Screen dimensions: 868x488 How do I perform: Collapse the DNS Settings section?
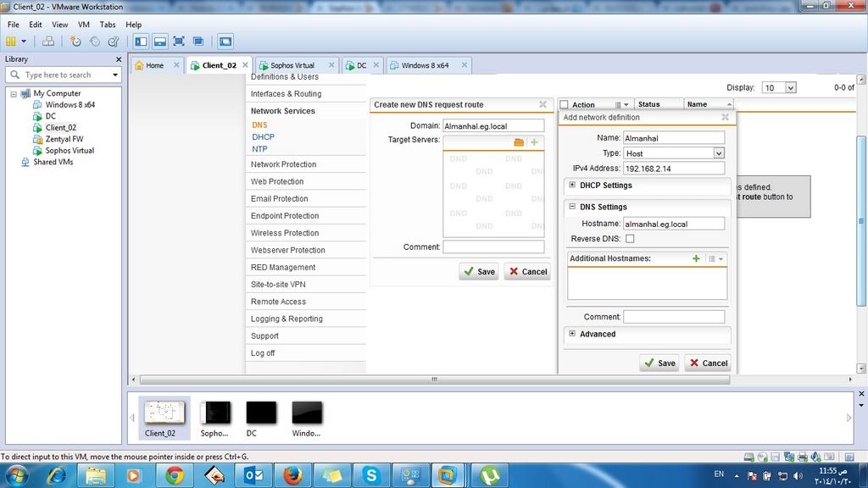(572, 207)
